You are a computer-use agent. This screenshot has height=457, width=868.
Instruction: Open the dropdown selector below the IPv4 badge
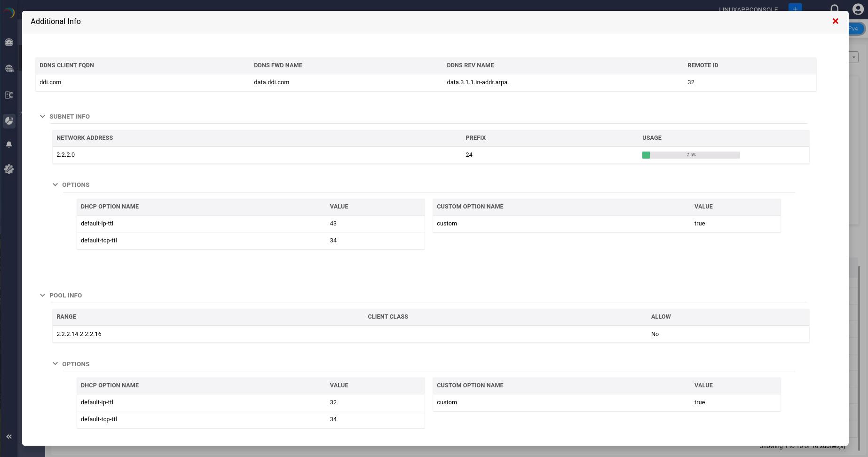(853, 57)
